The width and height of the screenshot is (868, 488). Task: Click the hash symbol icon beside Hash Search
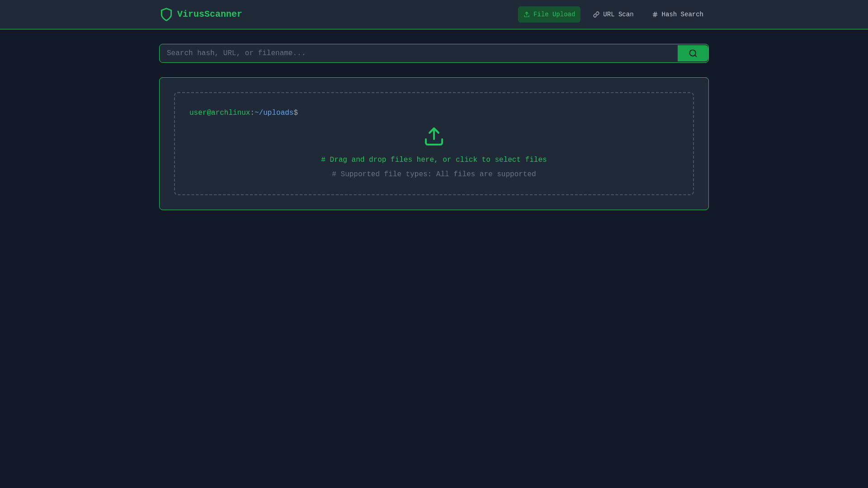(x=655, y=15)
